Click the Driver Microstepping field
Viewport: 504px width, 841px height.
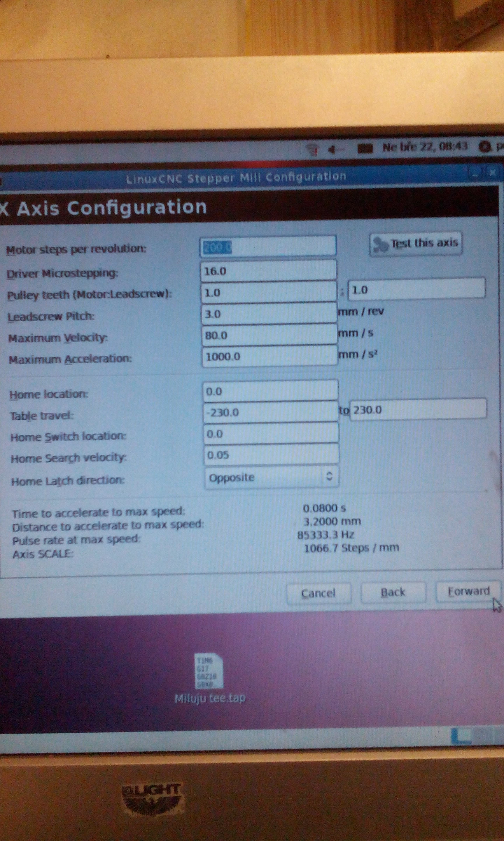click(268, 271)
